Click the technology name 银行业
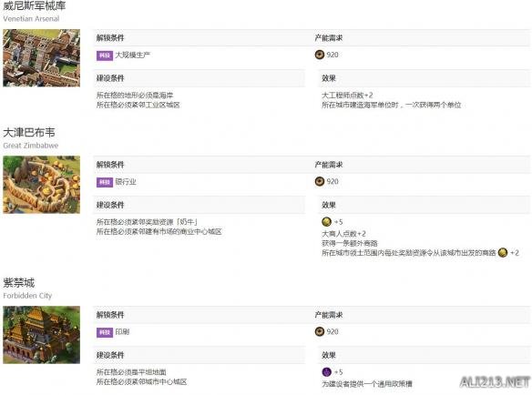 click(x=126, y=182)
